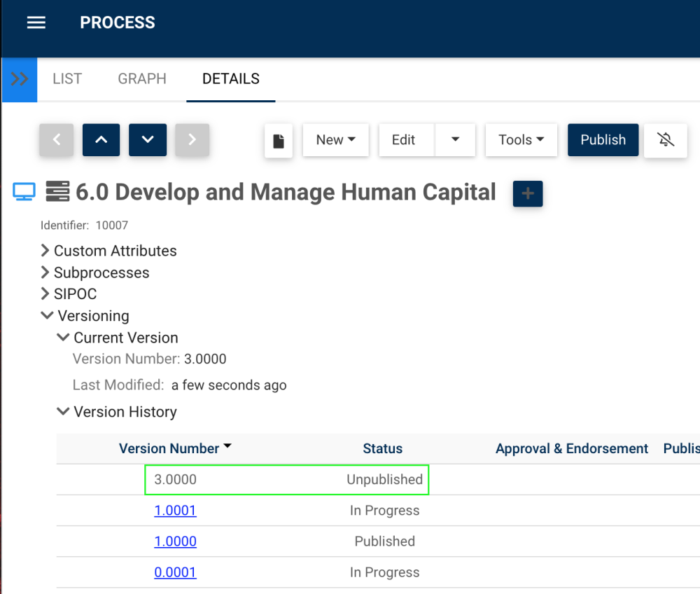Go to next item with right arrow
Viewport: 700px width, 594px height.
(x=192, y=140)
